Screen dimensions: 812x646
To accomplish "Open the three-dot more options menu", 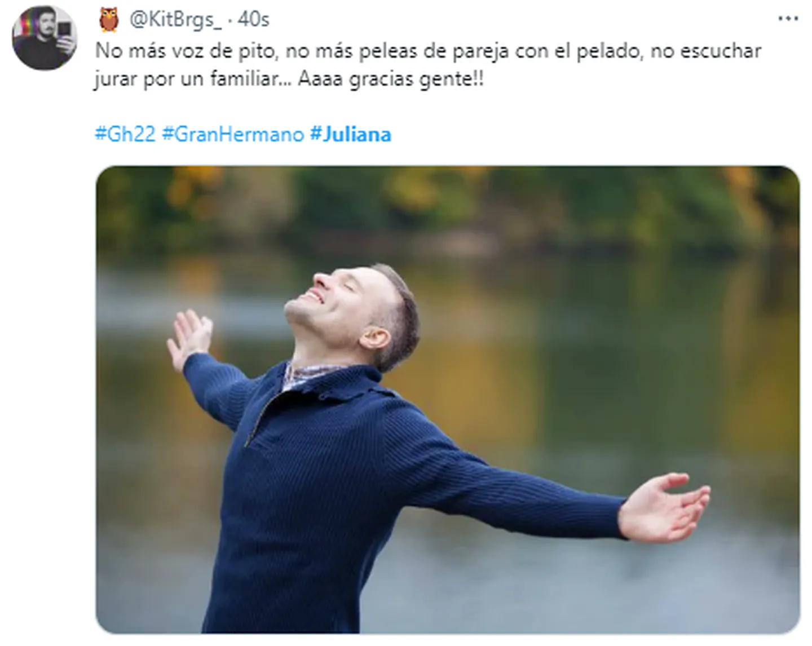I will click(788, 19).
